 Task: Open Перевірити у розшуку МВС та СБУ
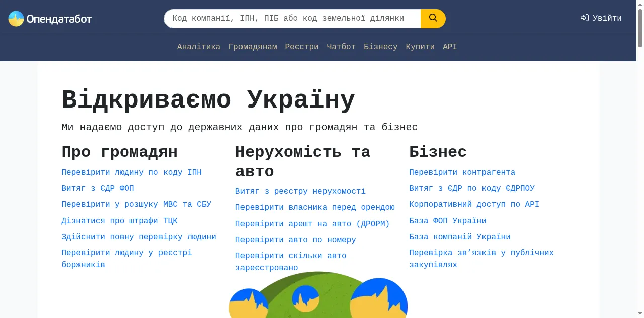click(136, 204)
